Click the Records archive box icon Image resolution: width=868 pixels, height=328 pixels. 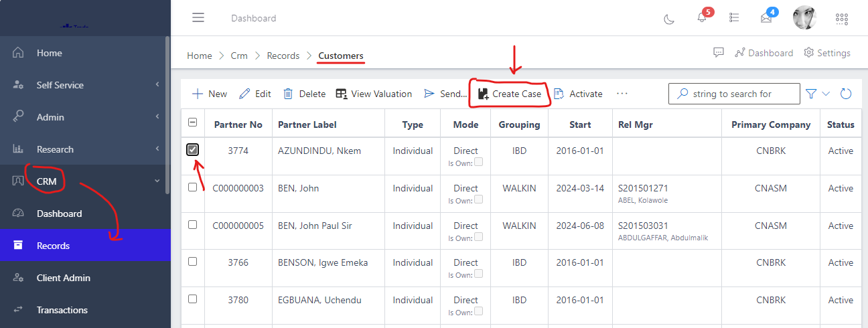pyautogui.click(x=19, y=246)
